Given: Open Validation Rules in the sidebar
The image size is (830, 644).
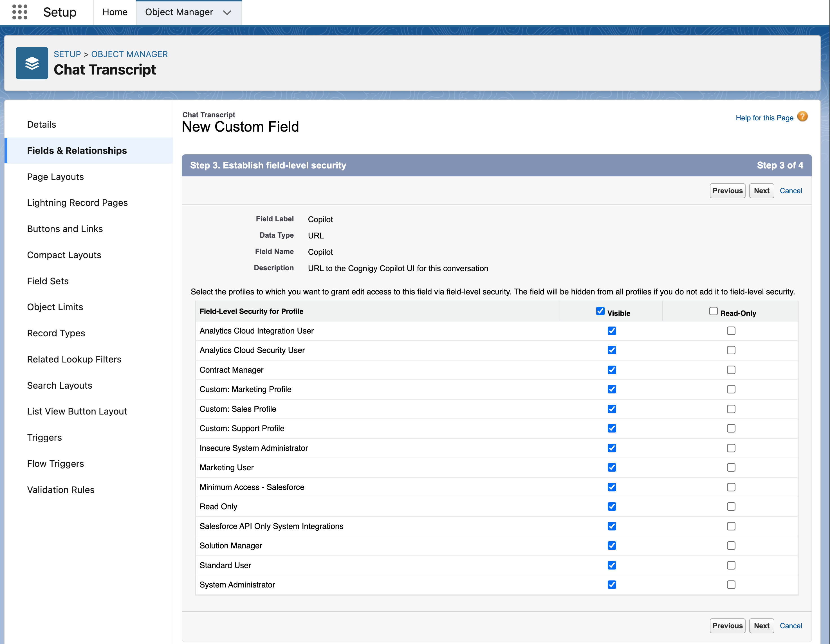Looking at the screenshot, I should point(61,490).
